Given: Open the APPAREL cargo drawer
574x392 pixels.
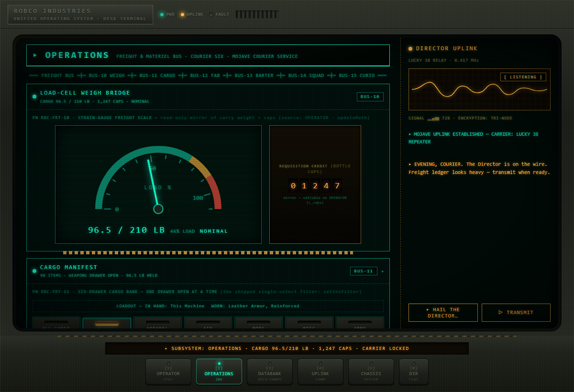Looking at the screenshot, I should pyautogui.click(x=158, y=323).
